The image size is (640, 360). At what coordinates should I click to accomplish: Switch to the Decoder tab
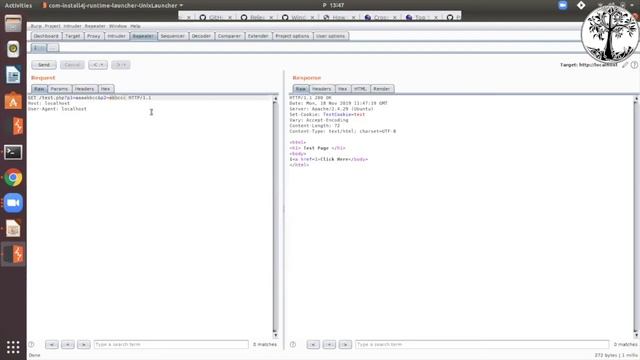point(201,36)
